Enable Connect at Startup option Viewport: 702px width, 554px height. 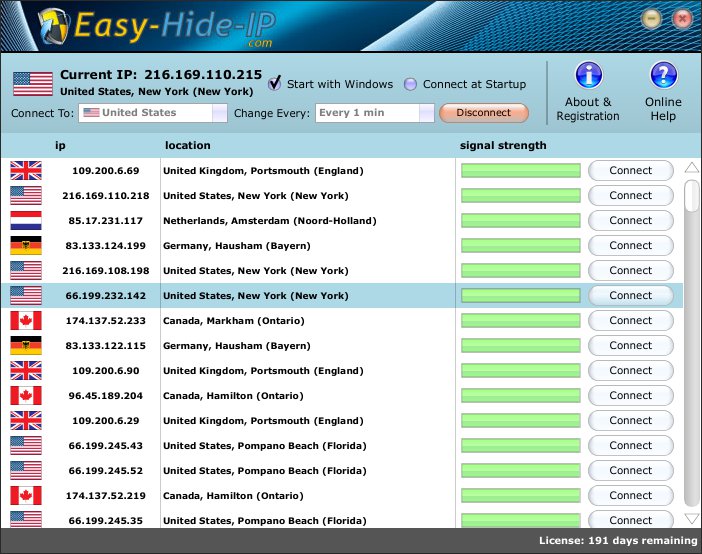coord(410,84)
